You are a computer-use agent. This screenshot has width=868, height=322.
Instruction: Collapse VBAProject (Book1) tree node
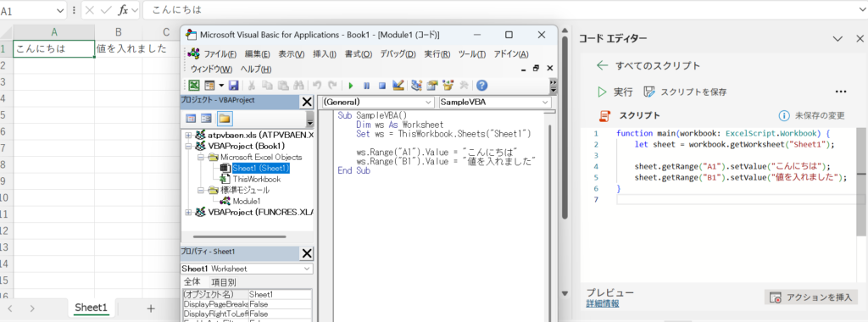(188, 146)
